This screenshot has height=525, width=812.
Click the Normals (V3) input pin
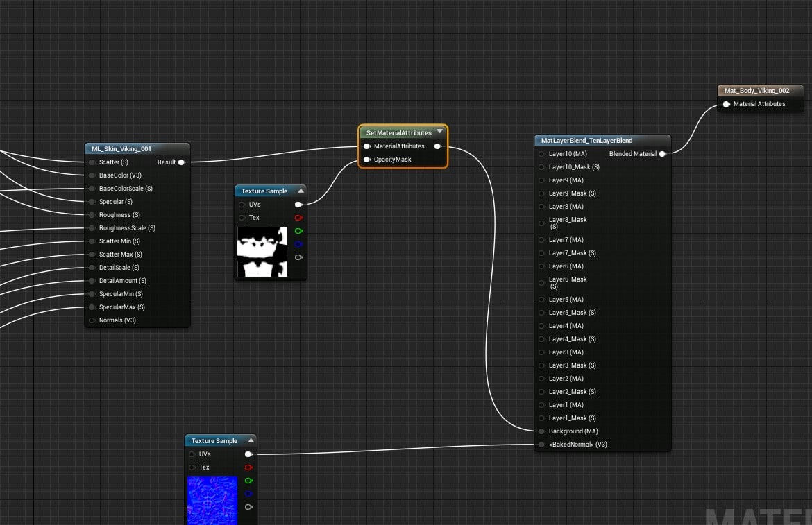(x=92, y=320)
